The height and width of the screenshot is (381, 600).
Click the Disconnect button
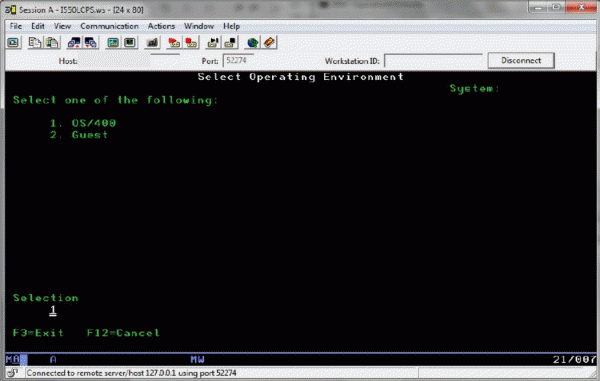(521, 60)
